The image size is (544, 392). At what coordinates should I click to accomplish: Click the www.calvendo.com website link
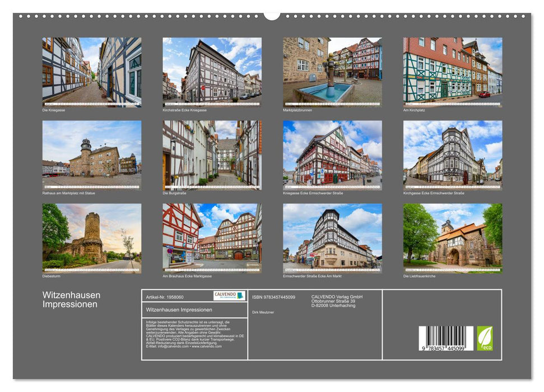coord(206,347)
